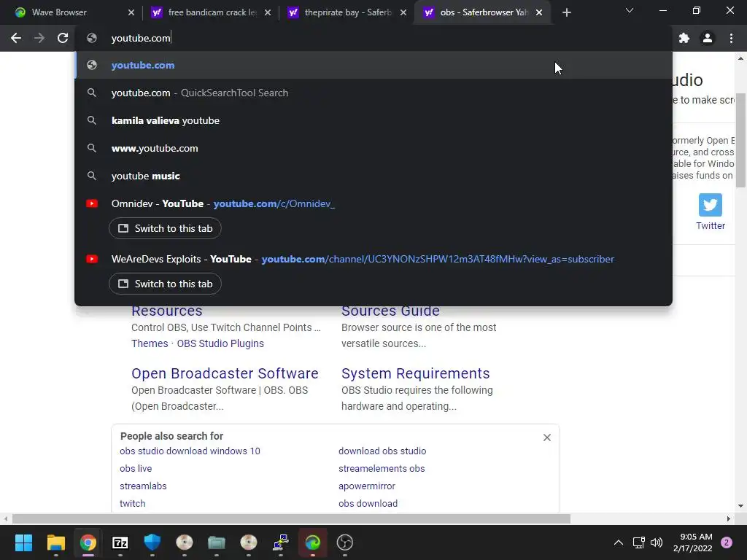
Task: Open File Explorer from the taskbar
Action: pyautogui.click(x=55, y=542)
